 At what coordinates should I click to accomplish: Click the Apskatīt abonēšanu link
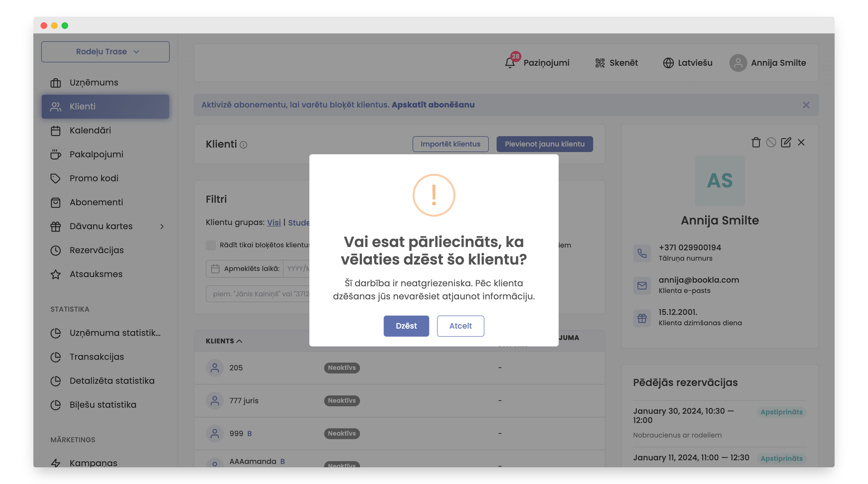click(x=433, y=105)
